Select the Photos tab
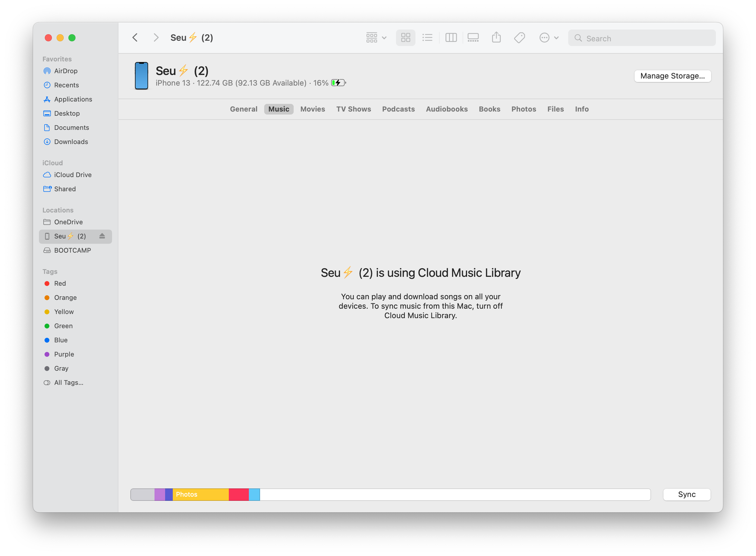The image size is (756, 556). pos(523,109)
